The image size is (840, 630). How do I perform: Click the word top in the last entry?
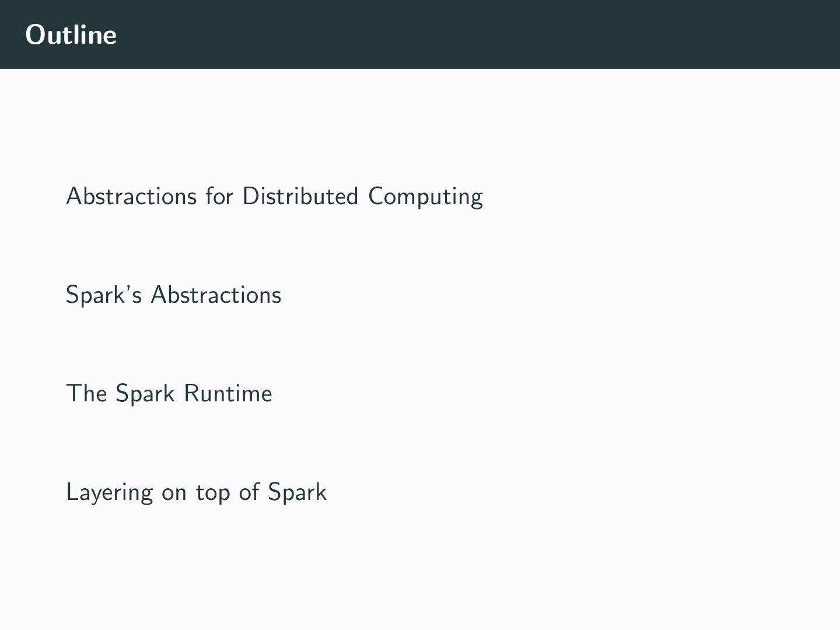point(212,494)
